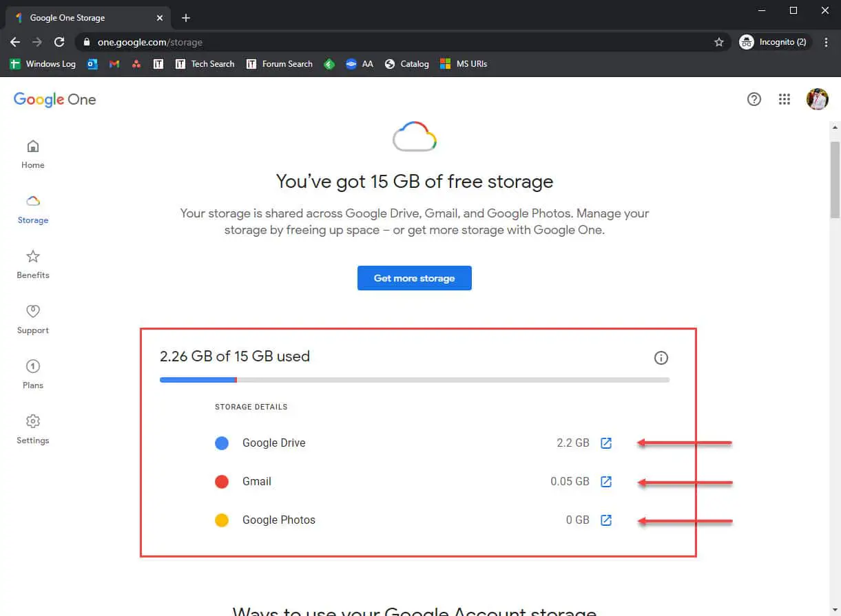Click the '2.2 GB' value
Viewport: 841px width, 616px height.
tap(573, 443)
